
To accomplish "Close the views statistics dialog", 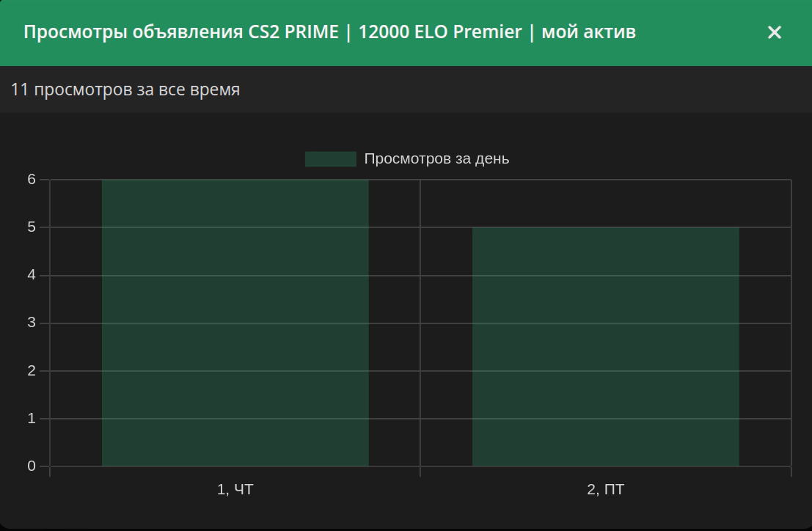I will tap(774, 32).
